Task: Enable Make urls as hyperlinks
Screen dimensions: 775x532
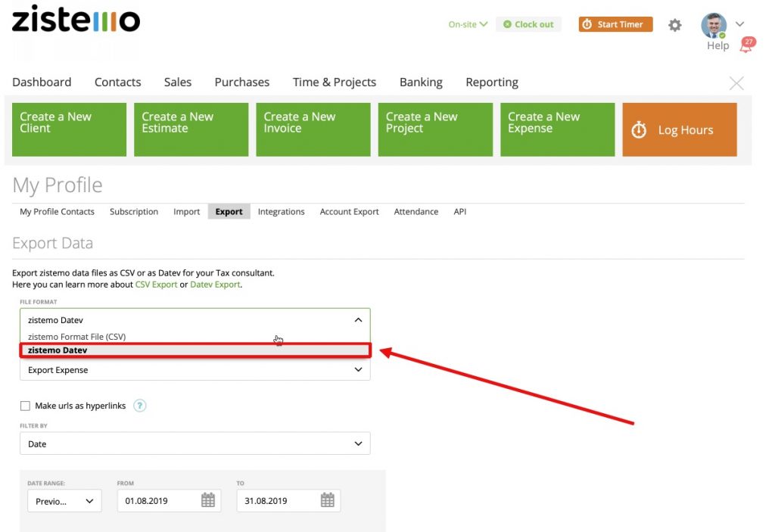Action: (25, 406)
